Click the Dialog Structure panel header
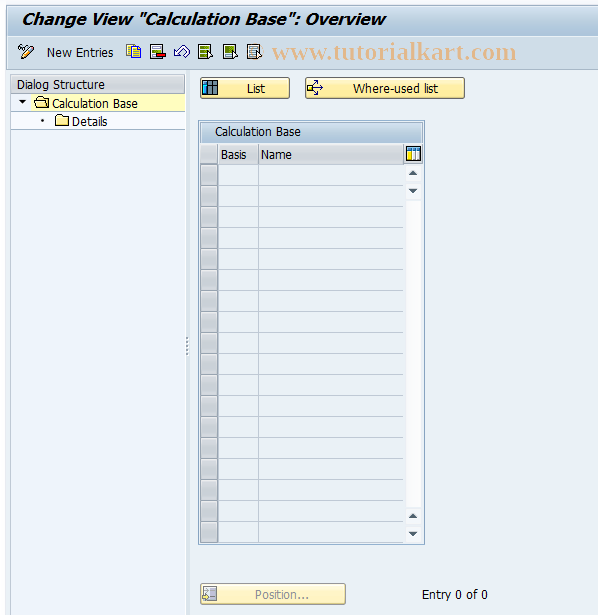The width and height of the screenshot is (598, 615). click(98, 84)
